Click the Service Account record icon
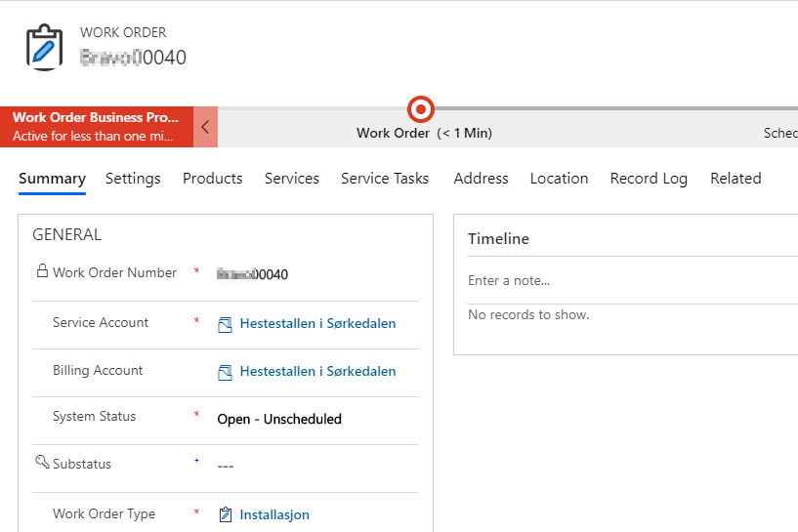Image resolution: width=798 pixels, height=532 pixels. 226,324
